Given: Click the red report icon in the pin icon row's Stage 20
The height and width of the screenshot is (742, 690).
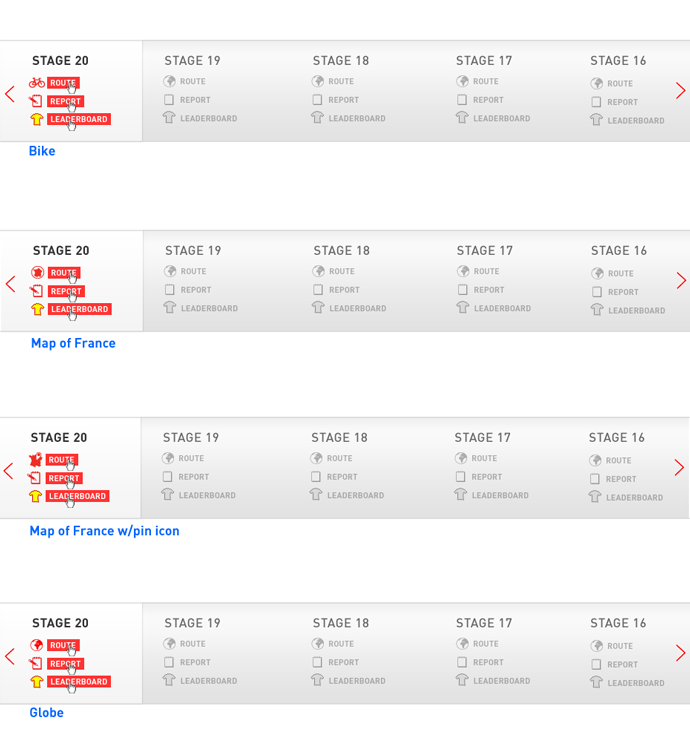Looking at the screenshot, I should 35,478.
